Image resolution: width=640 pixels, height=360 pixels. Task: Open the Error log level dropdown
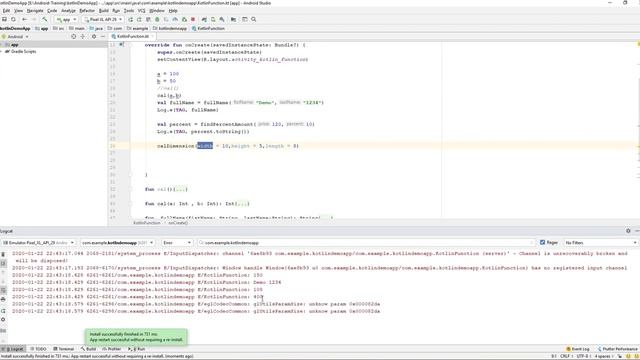[x=177, y=242]
